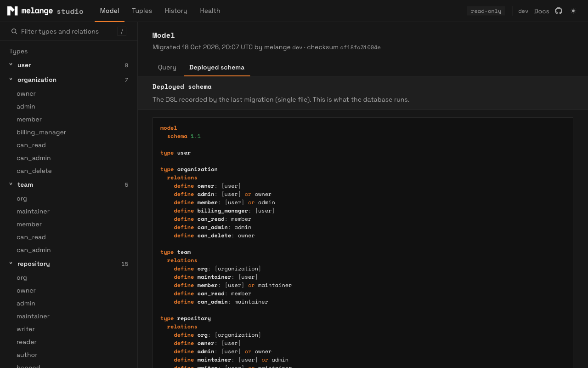This screenshot has width=588, height=368.
Task: Collapse the organization type chevron
Action: [x=11, y=80]
